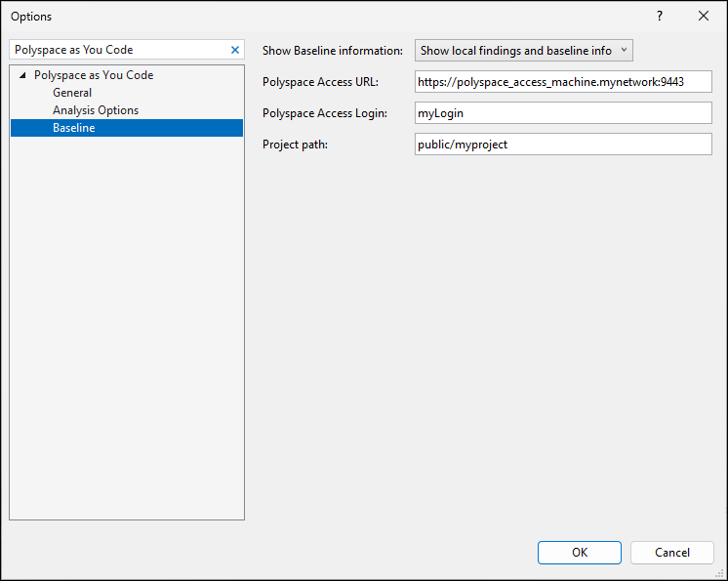Close the Options dialog window
This screenshot has height=581, width=728.
point(704,16)
